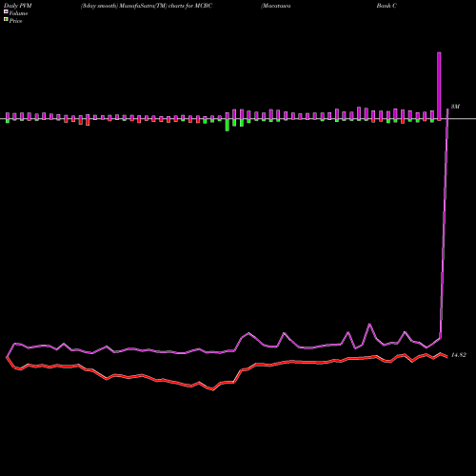Click the '3M' volume axis label
The image size is (476, 476).
[x=455, y=107]
